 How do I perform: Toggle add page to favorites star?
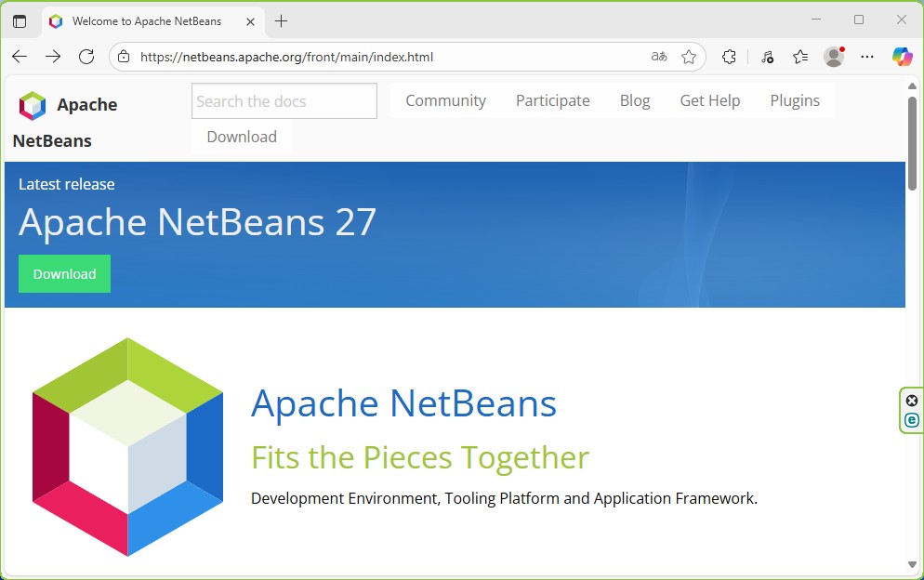pyautogui.click(x=690, y=57)
